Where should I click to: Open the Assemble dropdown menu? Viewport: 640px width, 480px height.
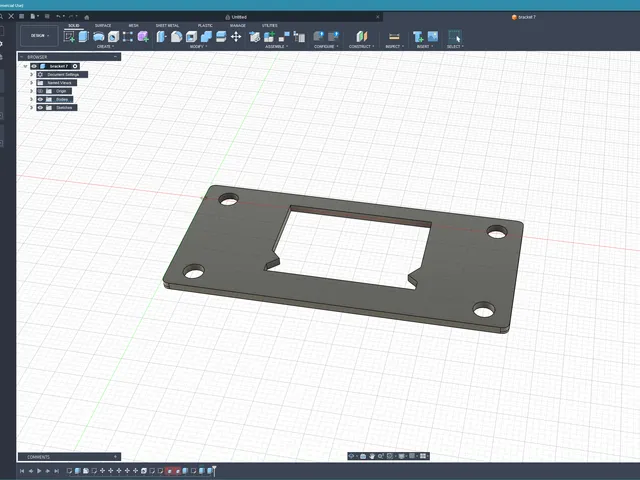[x=276, y=47]
